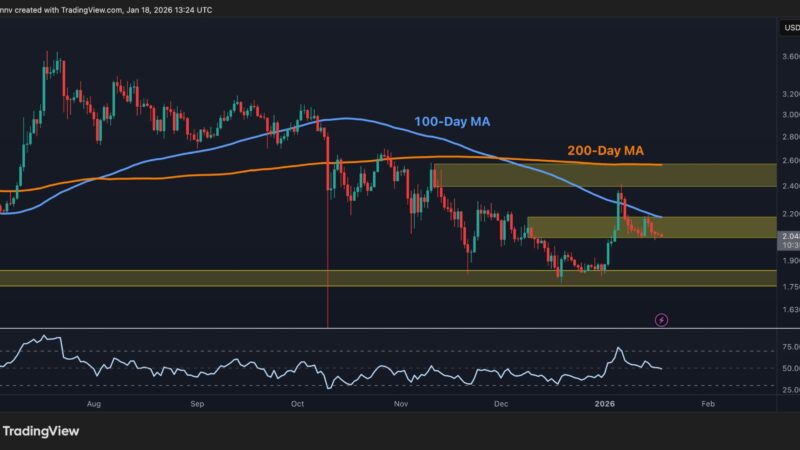The image size is (800, 450).
Task: Select the "100-Day MA" label
Action: [452, 122]
